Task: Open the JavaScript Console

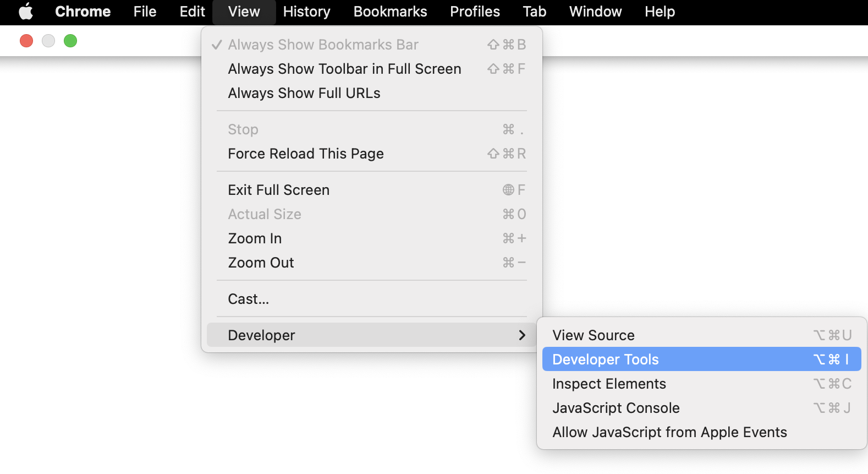Action: click(x=701, y=408)
